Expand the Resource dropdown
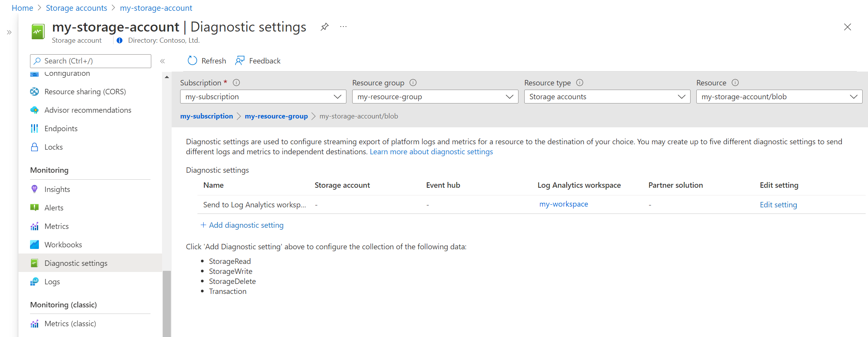868x337 pixels. pyautogui.click(x=779, y=97)
